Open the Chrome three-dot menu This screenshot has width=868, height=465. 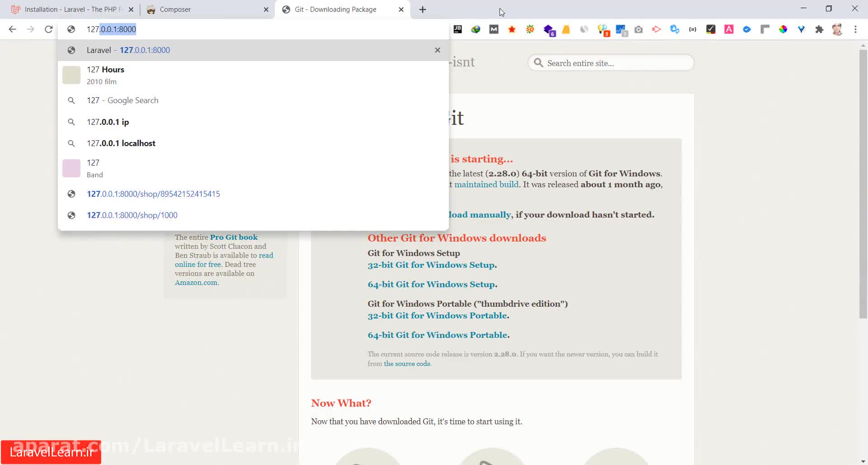click(x=855, y=29)
